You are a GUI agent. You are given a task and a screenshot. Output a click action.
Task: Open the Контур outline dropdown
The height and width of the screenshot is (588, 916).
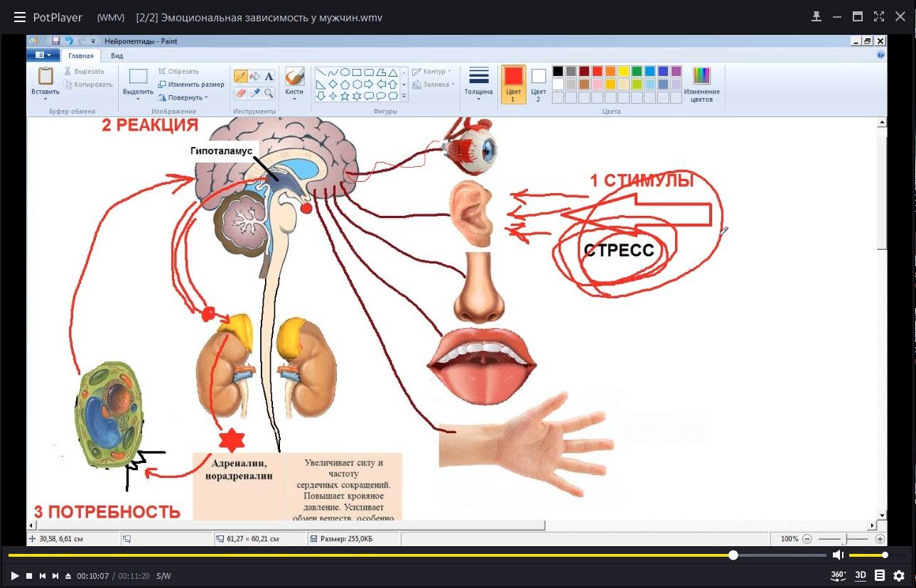(432, 71)
